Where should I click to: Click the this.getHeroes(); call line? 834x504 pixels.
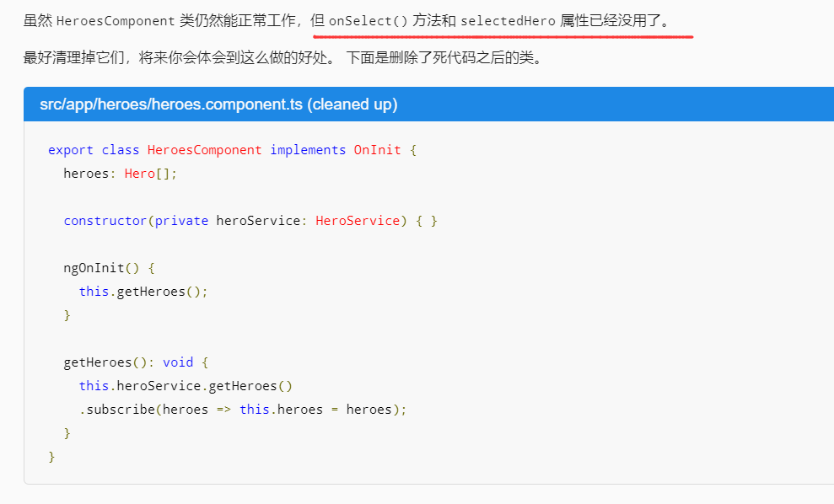coord(143,292)
